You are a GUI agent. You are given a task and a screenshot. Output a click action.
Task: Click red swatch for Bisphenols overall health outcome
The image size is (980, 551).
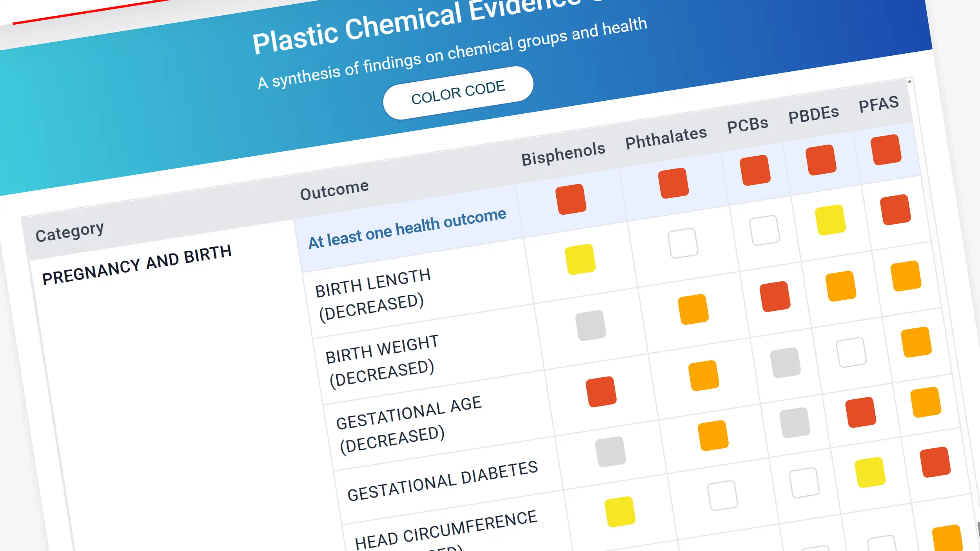[571, 199]
